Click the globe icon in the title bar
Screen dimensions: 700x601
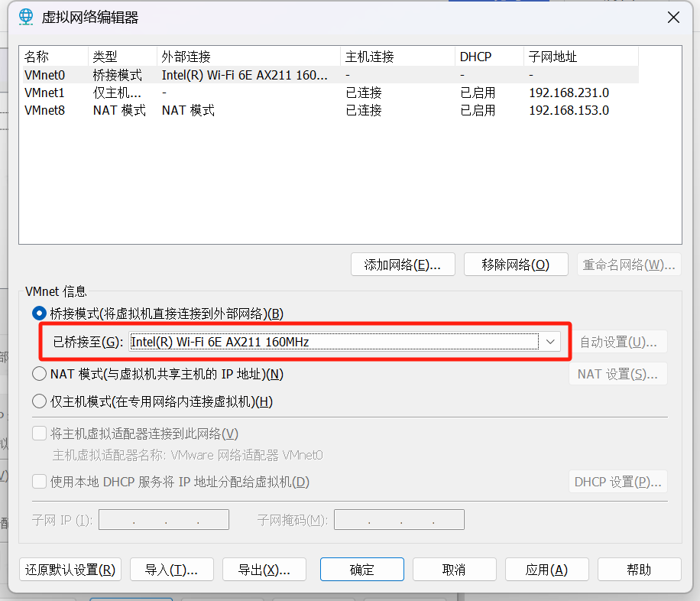26,17
